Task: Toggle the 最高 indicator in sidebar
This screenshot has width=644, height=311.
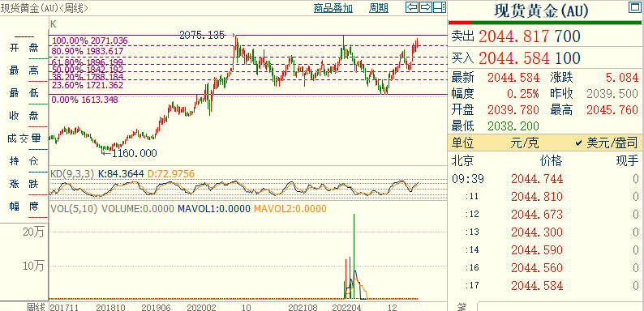Action: click(x=24, y=70)
